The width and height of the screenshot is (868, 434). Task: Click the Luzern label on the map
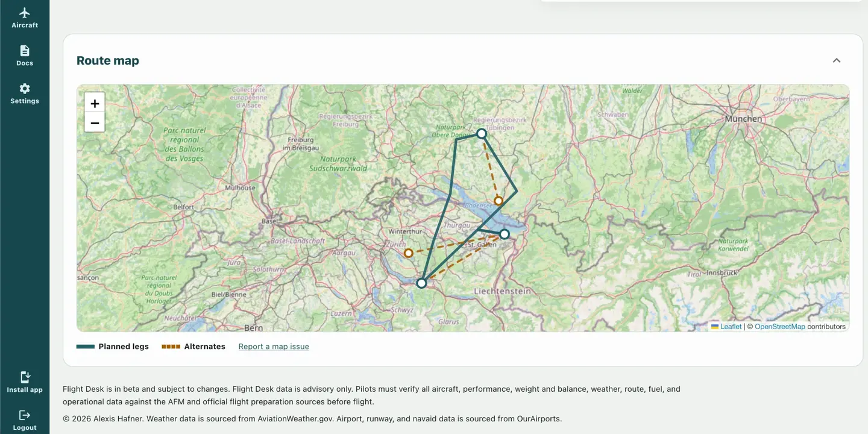coord(341,313)
